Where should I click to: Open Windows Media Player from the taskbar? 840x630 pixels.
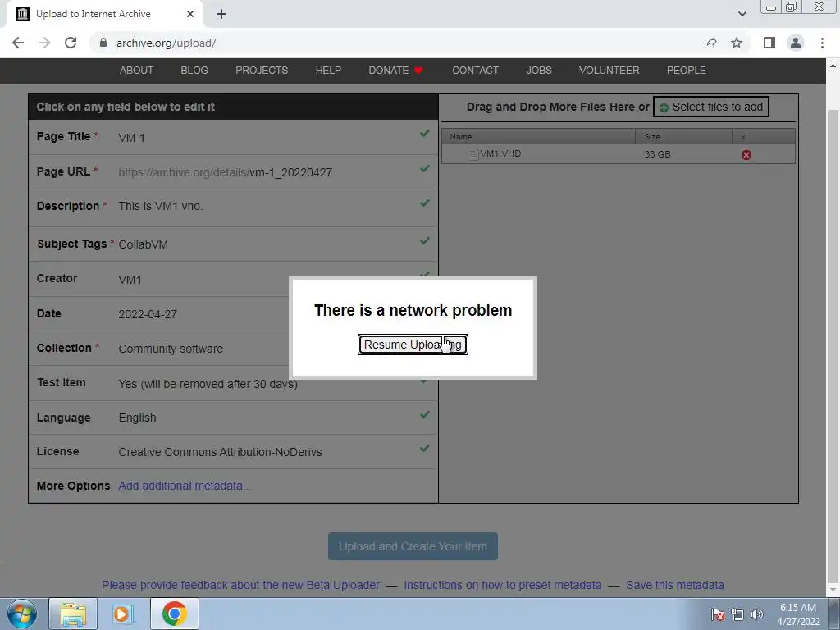coord(123,614)
